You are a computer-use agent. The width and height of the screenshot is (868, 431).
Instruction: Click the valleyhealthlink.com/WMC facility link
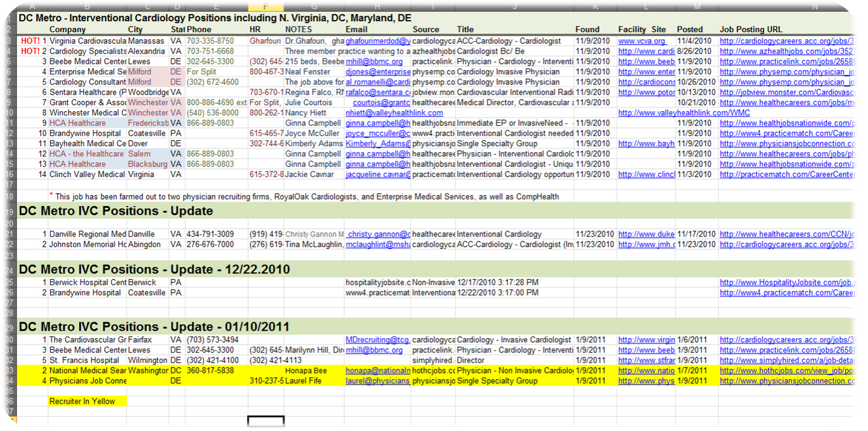click(x=684, y=113)
